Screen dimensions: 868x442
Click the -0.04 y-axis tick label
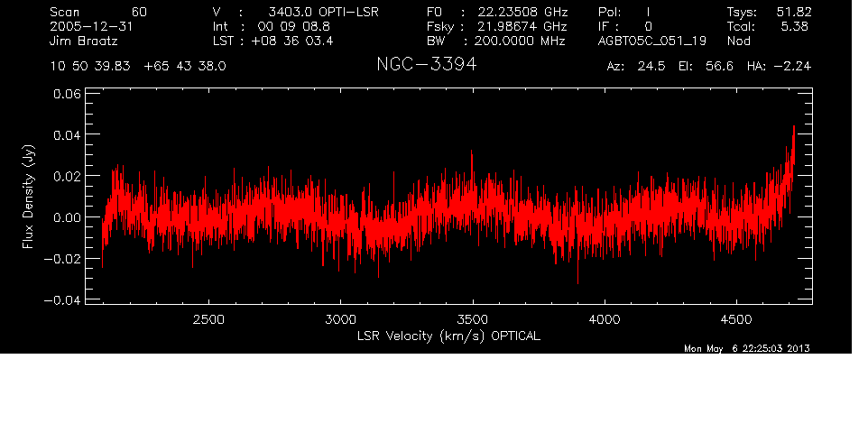pyautogui.click(x=62, y=300)
